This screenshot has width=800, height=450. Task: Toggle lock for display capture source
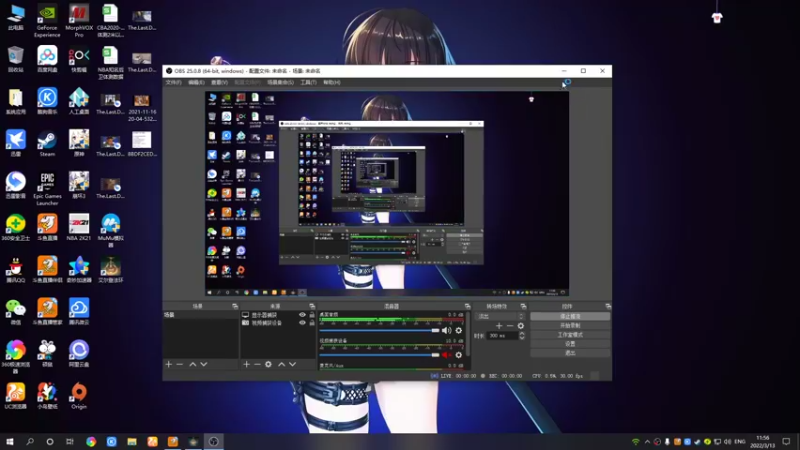[x=312, y=315]
